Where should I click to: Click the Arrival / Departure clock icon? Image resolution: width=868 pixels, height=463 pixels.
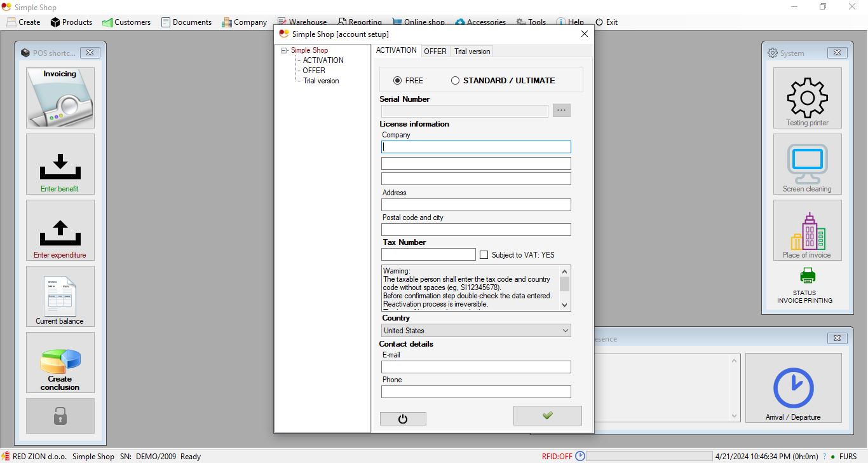point(794,388)
